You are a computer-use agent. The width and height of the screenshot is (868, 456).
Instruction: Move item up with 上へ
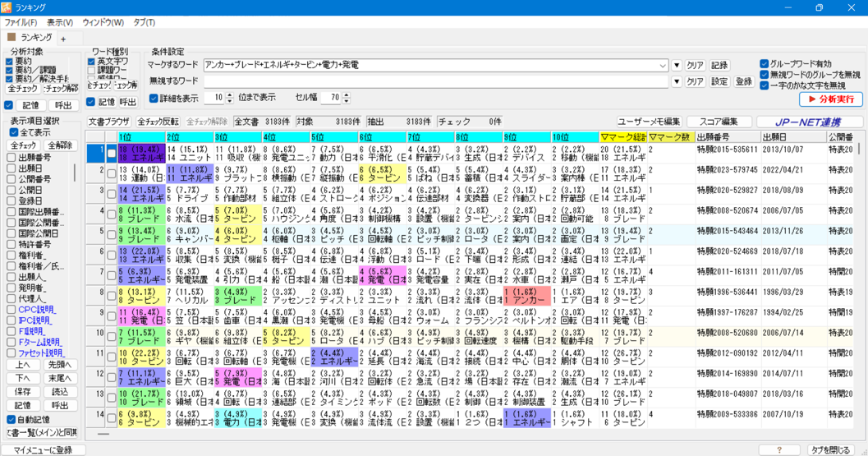[x=23, y=365]
